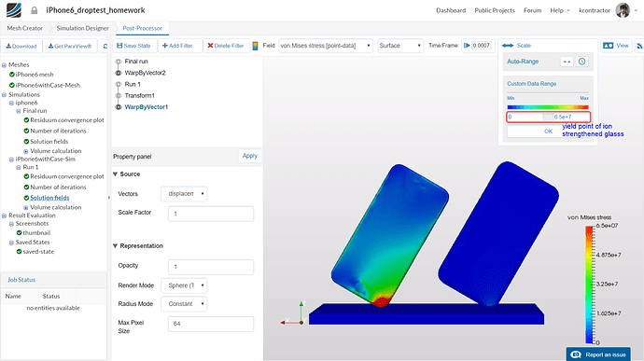Screen dimensions: 644x361
Task: Collapse the iPhone6withCase-Sim node
Action: coord(11,160)
